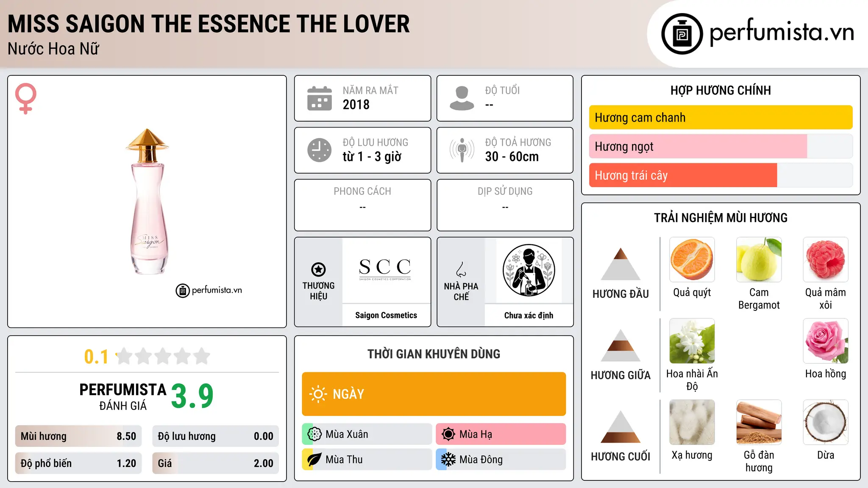The width and height of the screenshot is (868, 488).
Task: Select the Mùa Đông season bar
Action: click(501, 460)
